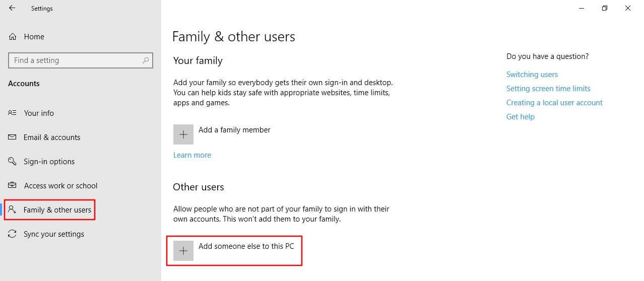644x281 pixels.
Task: Click the Get help link
Action: click(x=521, y=117)
